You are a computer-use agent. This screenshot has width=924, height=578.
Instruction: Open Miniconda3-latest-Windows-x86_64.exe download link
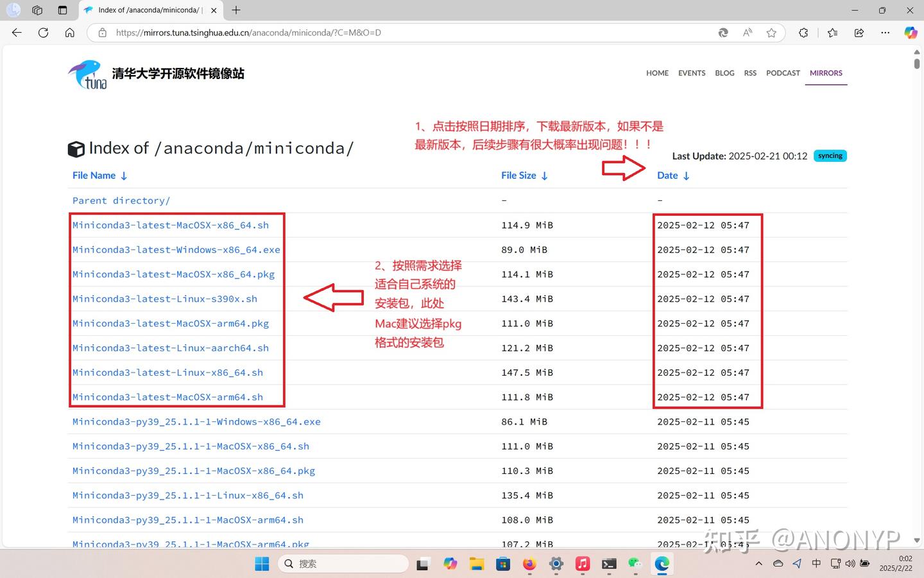[176, 250]
